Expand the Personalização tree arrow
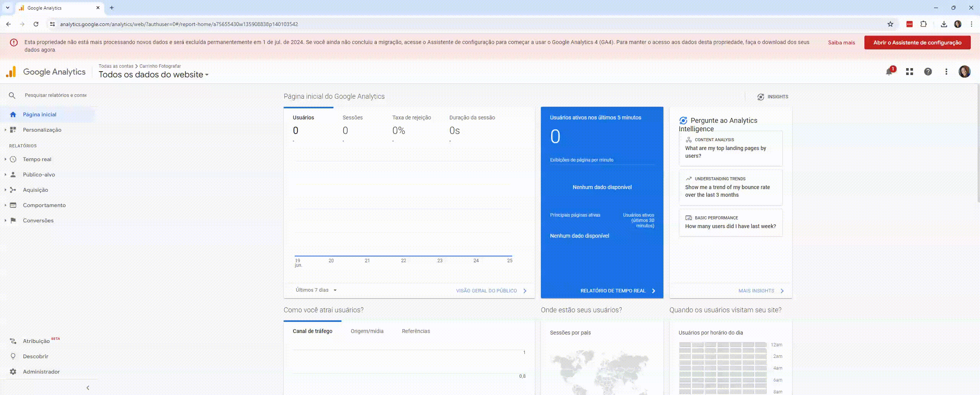This screenshot has width=980, height=395. [x=5, y=130]
